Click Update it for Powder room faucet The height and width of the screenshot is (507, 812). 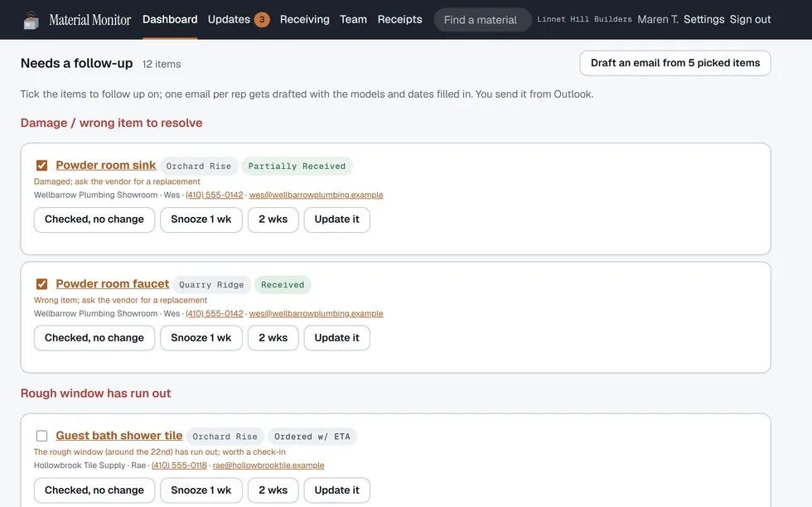(x=336, y=338)
